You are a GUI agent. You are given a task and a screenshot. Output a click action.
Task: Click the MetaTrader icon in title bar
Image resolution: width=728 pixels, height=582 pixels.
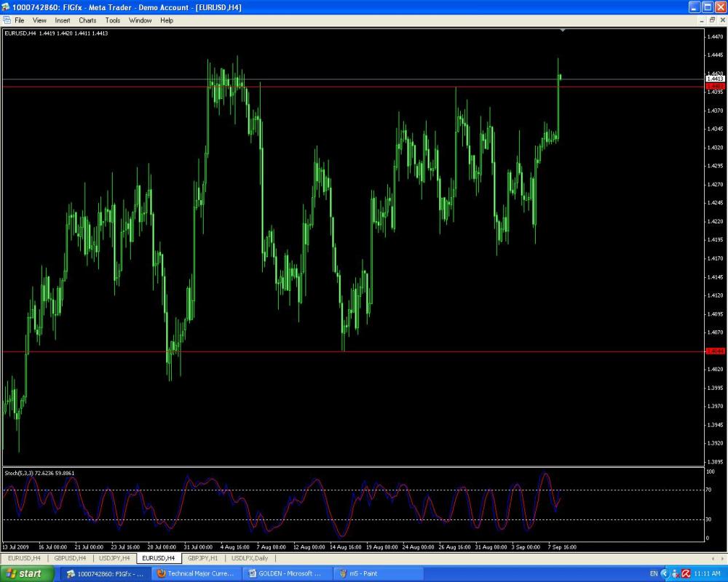coord(6,7)
